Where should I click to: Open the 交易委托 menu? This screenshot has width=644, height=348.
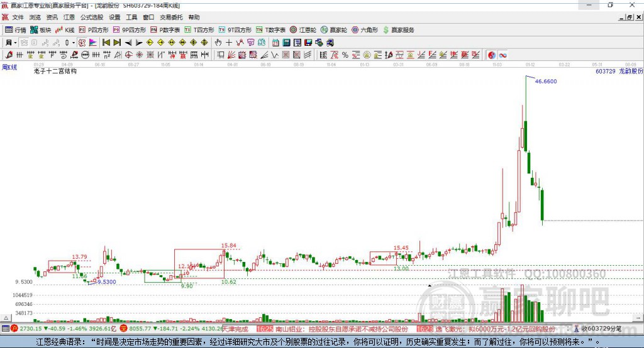click(x=171, y=17)
